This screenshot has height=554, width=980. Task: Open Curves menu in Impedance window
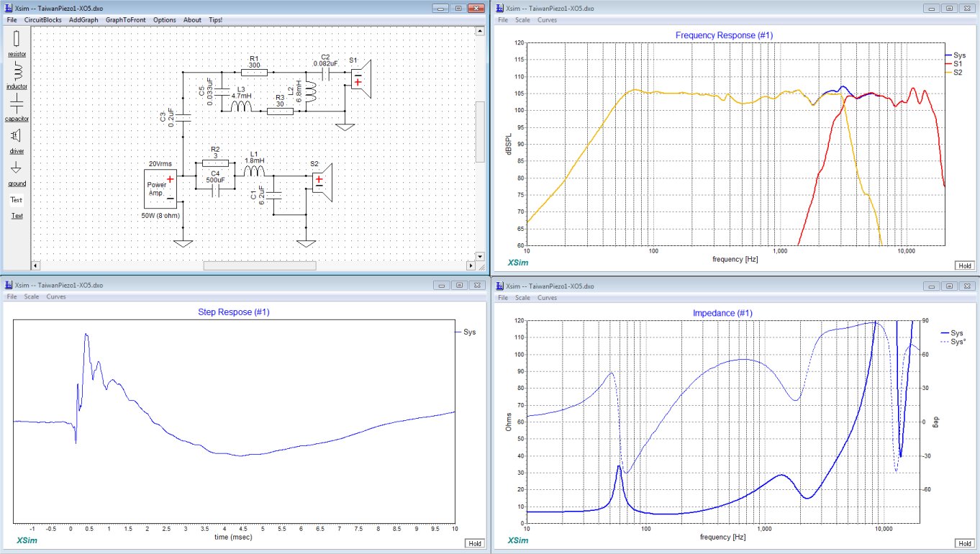pos(547,297)
